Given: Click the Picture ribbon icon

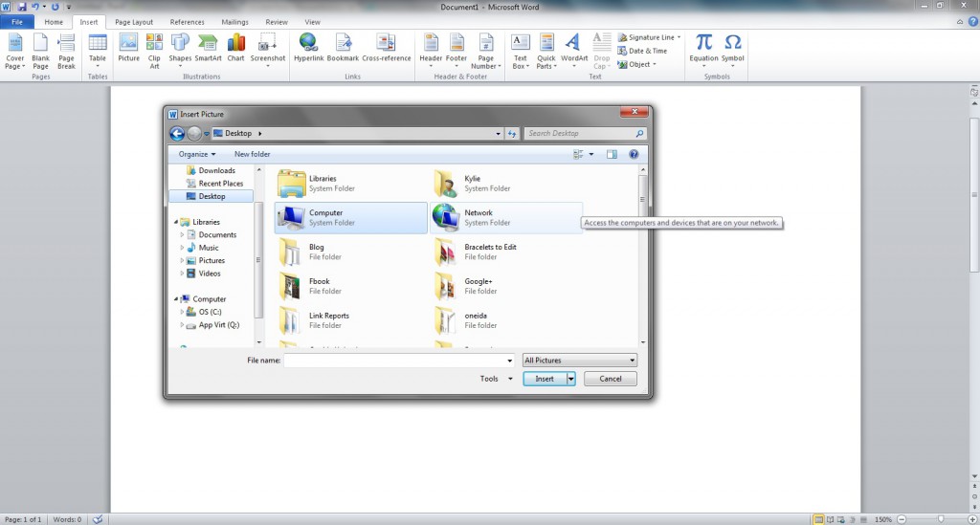Looking at the screenshot, I should 129,48.
